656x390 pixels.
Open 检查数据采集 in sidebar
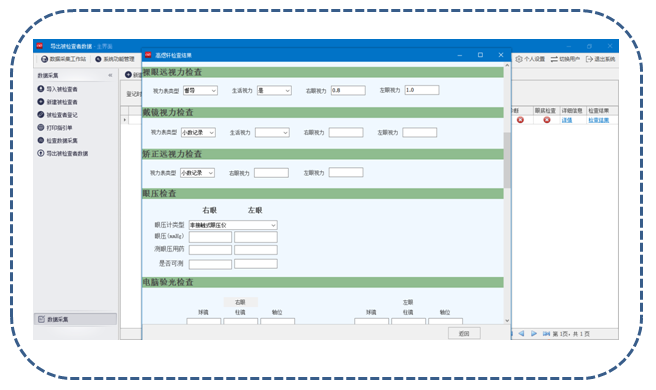point(57,141)
